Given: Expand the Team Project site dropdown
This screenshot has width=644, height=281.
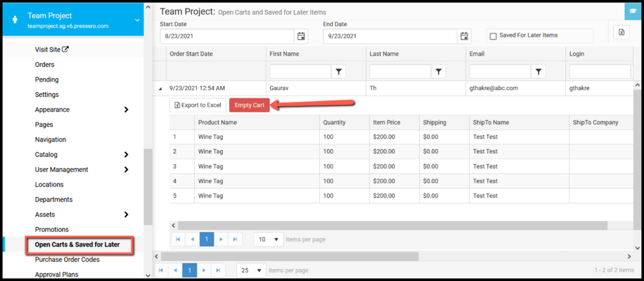Looking at the screenshot, I should tap(137, 20).
